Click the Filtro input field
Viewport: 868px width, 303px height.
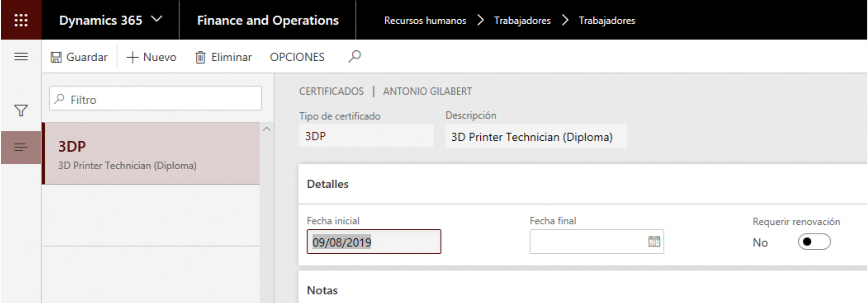coord(155,98)
